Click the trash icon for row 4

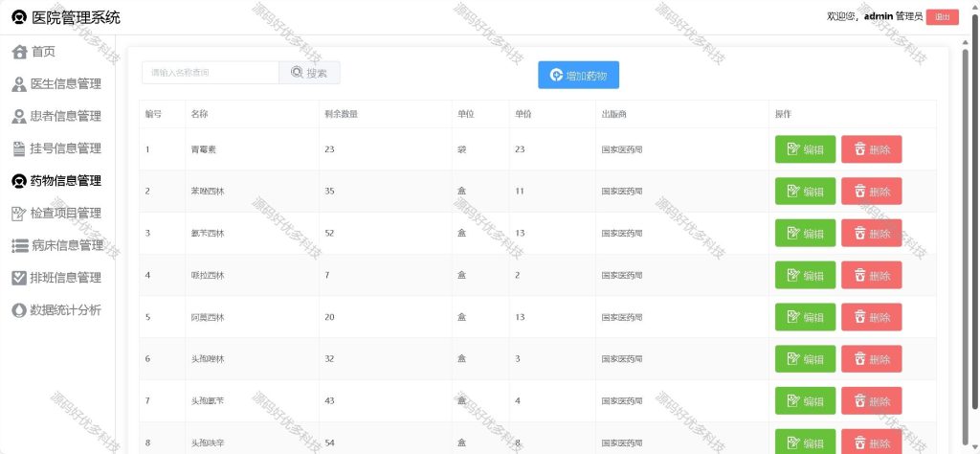pos(860,275)
